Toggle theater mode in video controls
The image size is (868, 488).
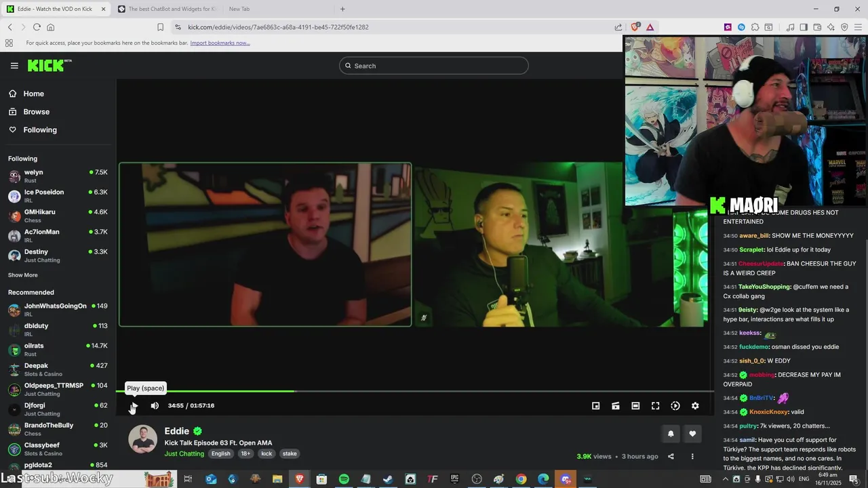point(635,406)
